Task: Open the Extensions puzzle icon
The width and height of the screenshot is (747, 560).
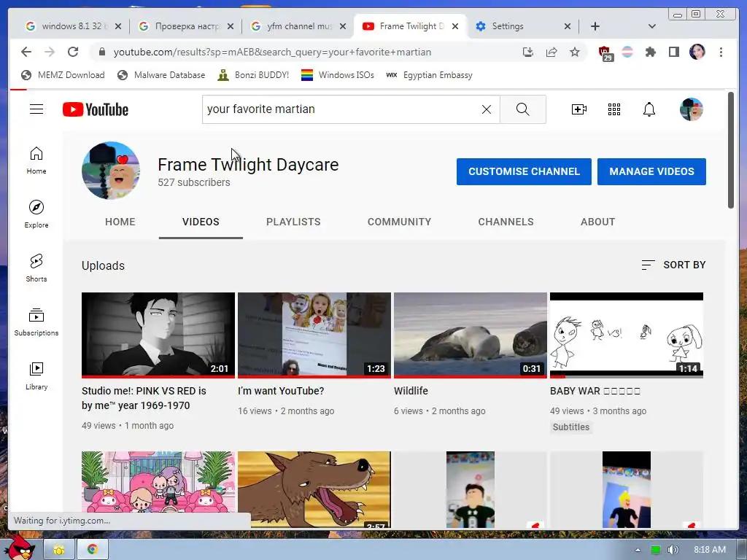Action: [650, 52]
